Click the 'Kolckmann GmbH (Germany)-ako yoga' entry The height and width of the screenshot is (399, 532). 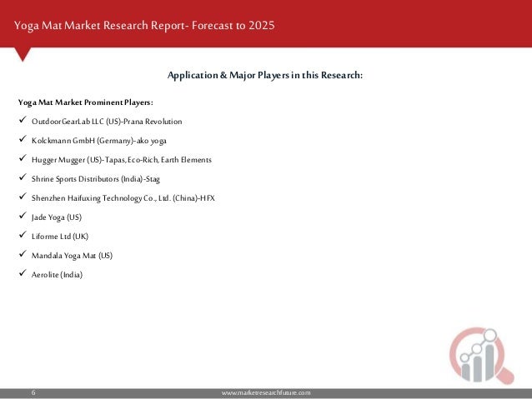tap(98, 141)
